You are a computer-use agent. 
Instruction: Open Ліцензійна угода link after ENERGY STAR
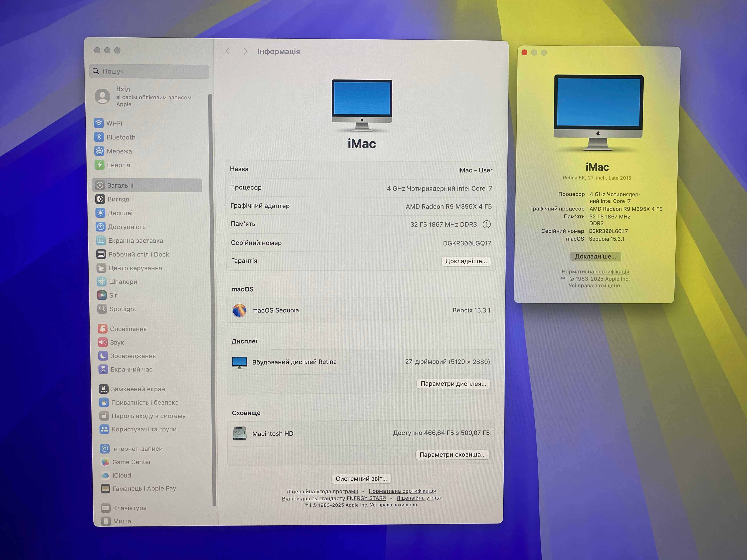(419, 498)
